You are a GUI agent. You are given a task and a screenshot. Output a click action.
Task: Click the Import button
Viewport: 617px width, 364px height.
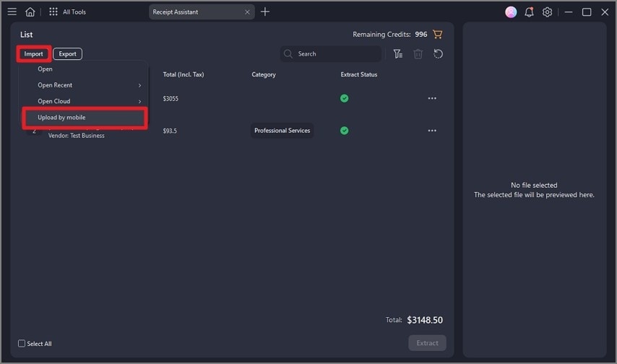33,54
